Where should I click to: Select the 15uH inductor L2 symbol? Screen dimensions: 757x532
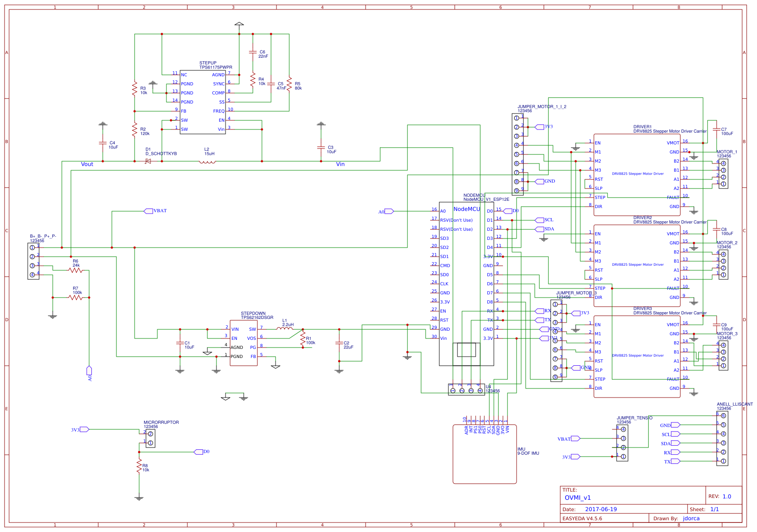pyautogui.click(x=207, y=161)
